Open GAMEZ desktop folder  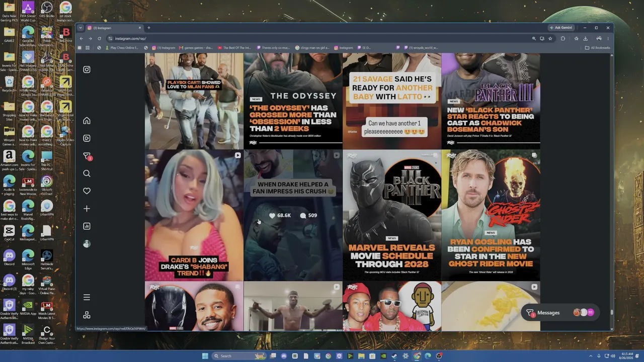click(9, 35)
